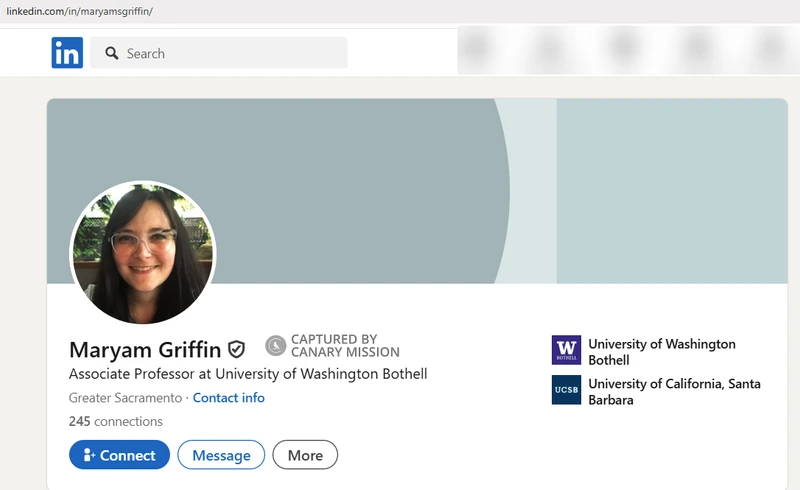Viewport: 800px width, 490px height.
Task: Click the person-plus icon in Connect
Action: (89, 455)
